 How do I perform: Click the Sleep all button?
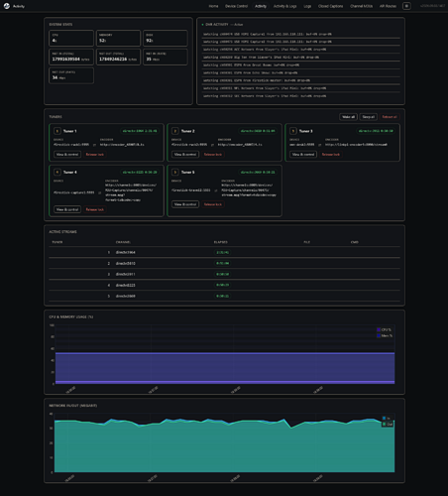[x=369, y=117]
